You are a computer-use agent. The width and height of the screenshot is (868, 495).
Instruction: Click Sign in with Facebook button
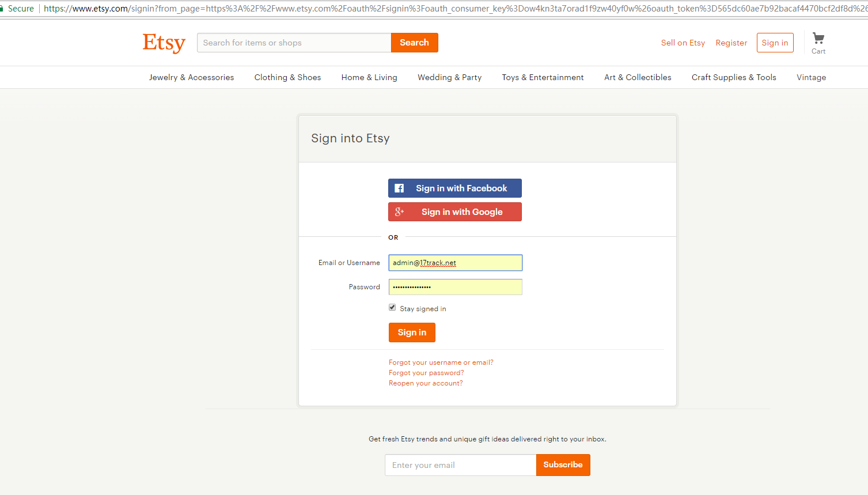coord(455,188)
